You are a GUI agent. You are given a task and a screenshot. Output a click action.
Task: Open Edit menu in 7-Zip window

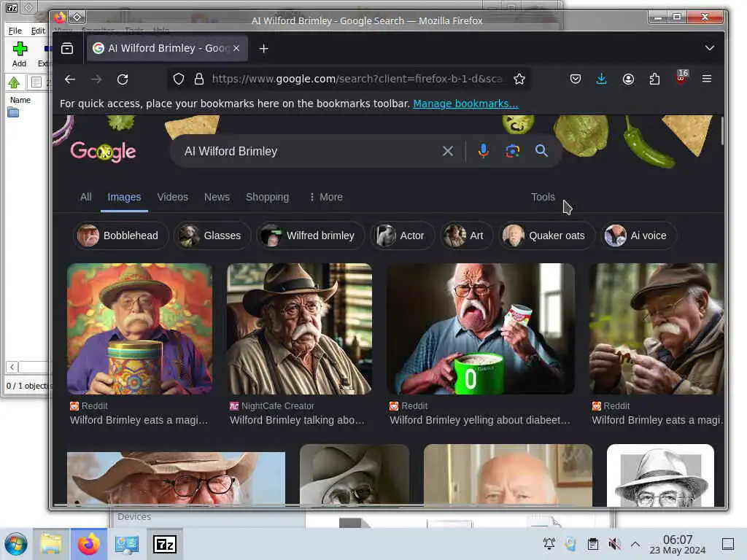point(38,31)
